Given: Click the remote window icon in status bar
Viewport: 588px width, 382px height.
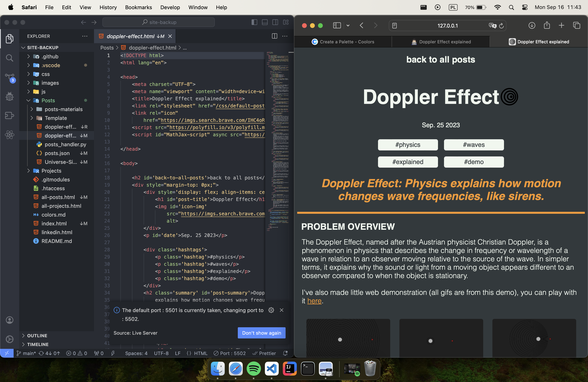Looking at the screenshot, I should click(7, 353).
